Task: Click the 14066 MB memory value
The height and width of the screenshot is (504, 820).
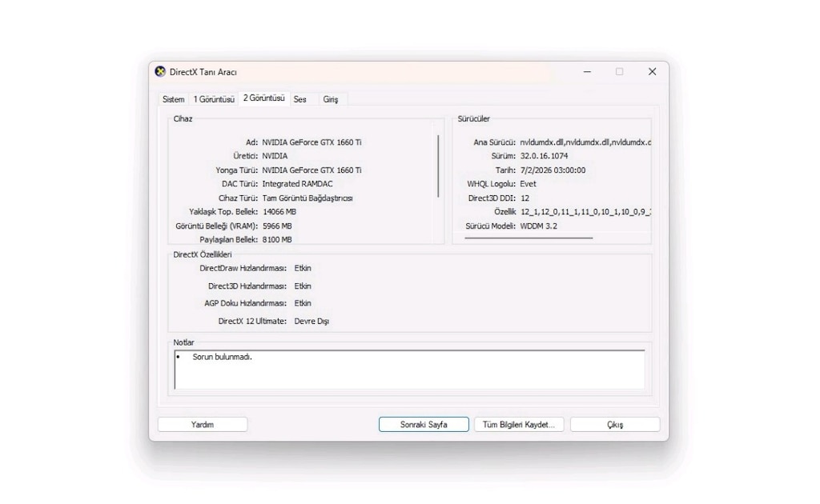Action: pos(279,211)
